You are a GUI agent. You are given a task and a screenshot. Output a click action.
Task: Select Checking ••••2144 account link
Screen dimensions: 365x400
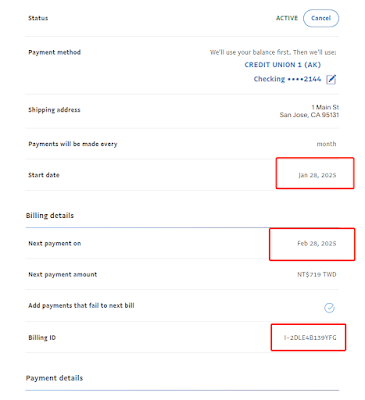point(287,79)
